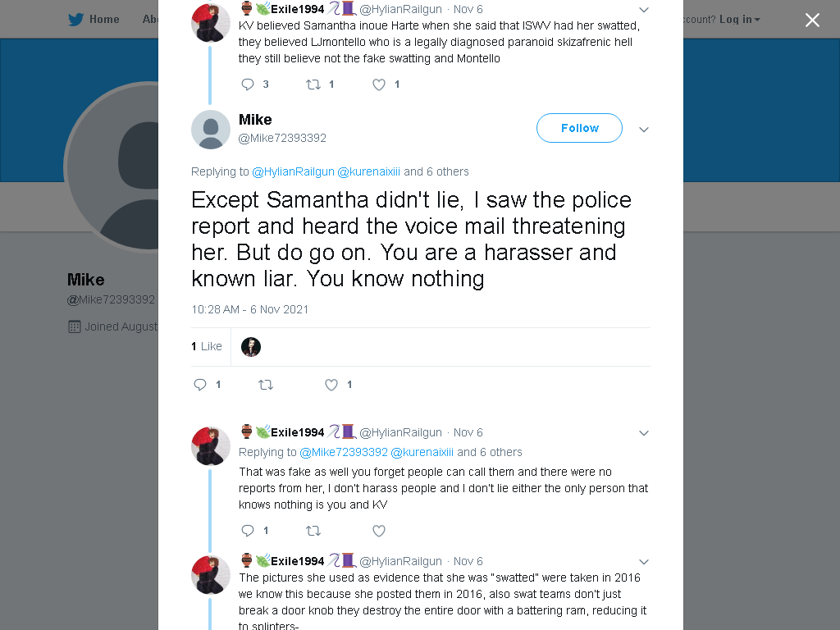Expand the chevron on 'That was fake' reply
Screen dimensions: 840x630
(644, 433)
